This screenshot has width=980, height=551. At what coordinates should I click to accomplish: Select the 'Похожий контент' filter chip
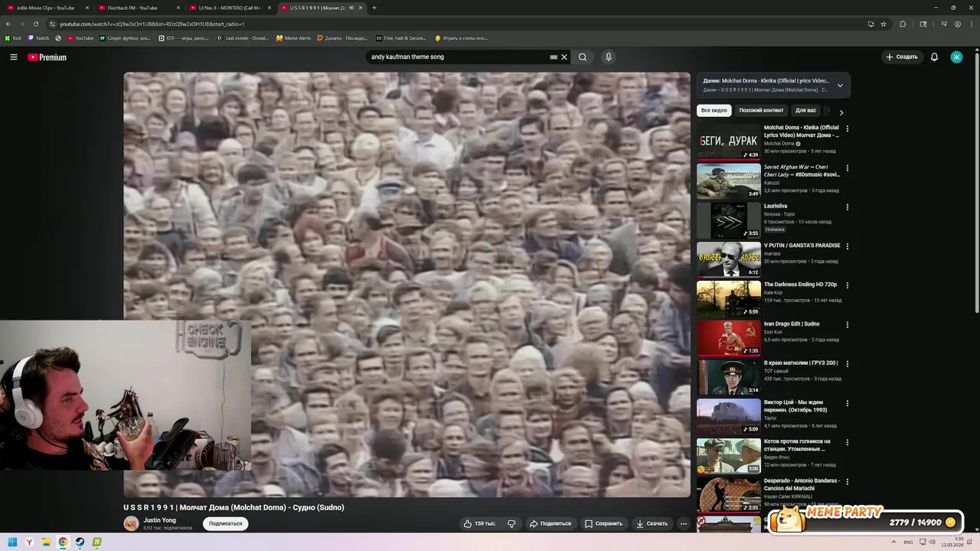point(761,110)
